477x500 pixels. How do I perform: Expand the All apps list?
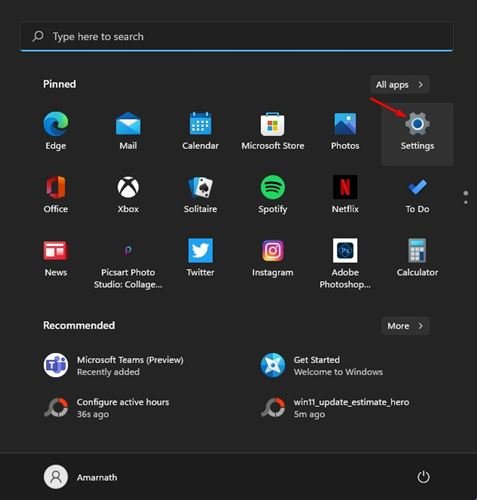tap(399, 85)
